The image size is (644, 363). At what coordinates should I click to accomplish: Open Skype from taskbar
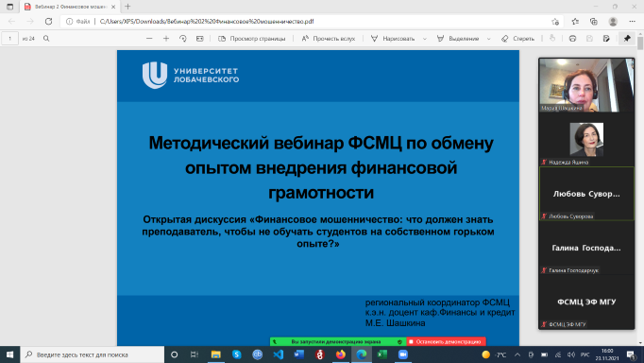click(x=237, y=354)
